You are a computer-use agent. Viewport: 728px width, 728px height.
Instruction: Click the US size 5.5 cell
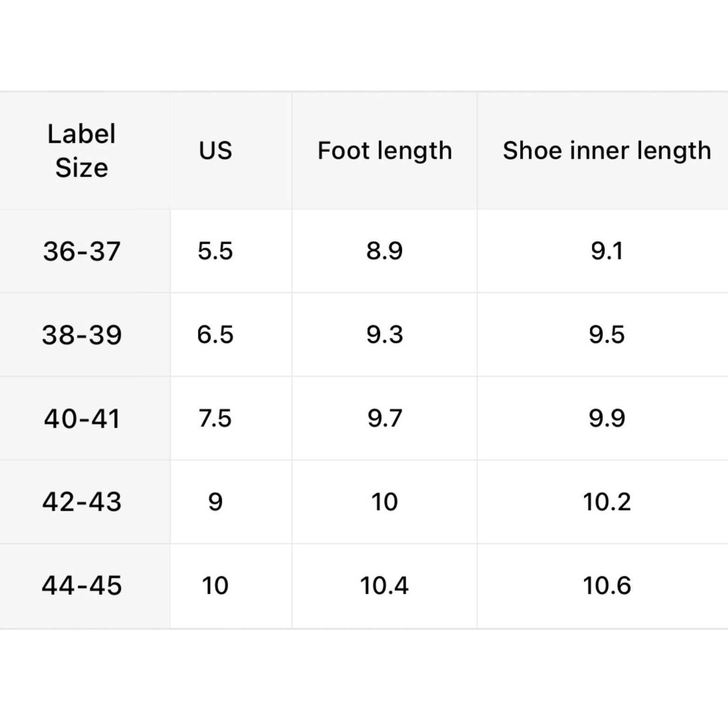215,251
